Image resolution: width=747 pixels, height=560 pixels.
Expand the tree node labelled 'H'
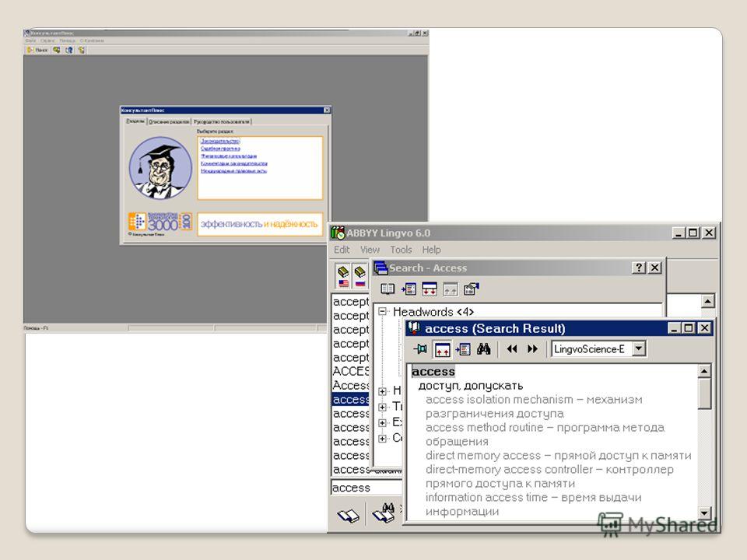[382, 391]
